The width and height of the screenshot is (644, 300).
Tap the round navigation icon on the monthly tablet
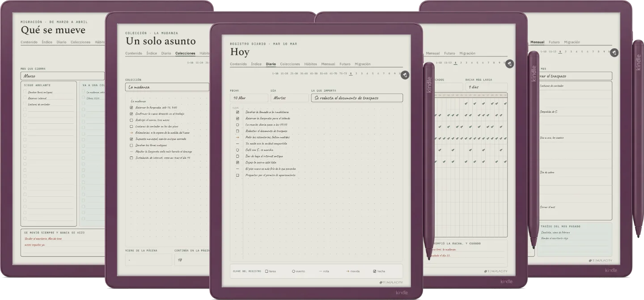(x=614, y=53)
